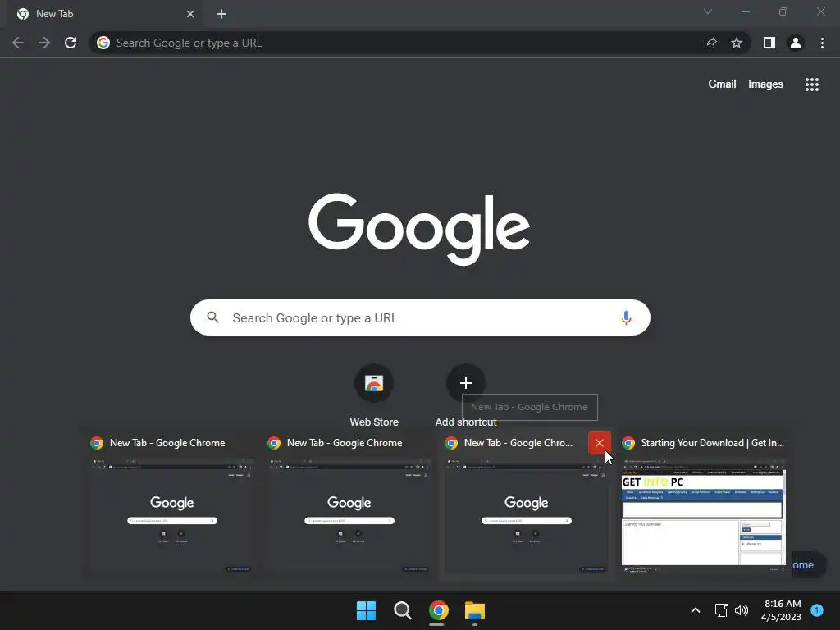840x630 pixels.
Task: Click the back navigation arrow
Action: click(18, 43)
